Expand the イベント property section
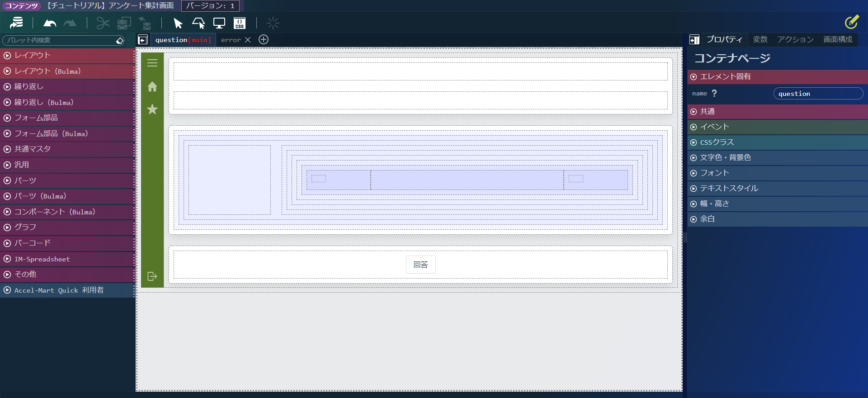Viewport: 868px width, 398px height. click(x=778, y=127)
